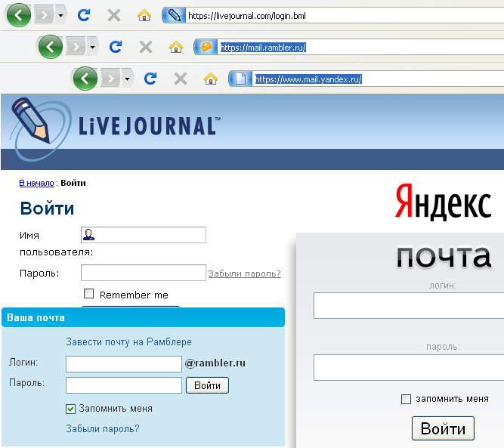The width and height of the screenshot is (504, 448).
Task: Uncheck Rambler 'Запомнить меня' checkbox
Action: tap(70, 409)
